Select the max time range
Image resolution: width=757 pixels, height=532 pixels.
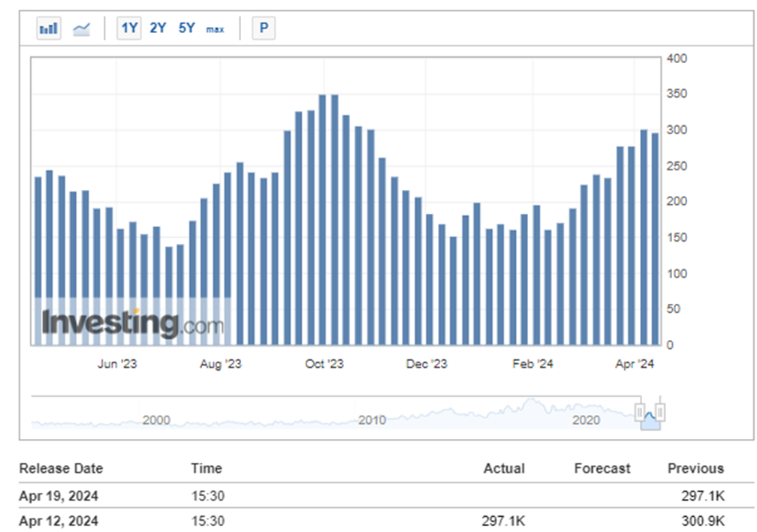pos(216,29)
